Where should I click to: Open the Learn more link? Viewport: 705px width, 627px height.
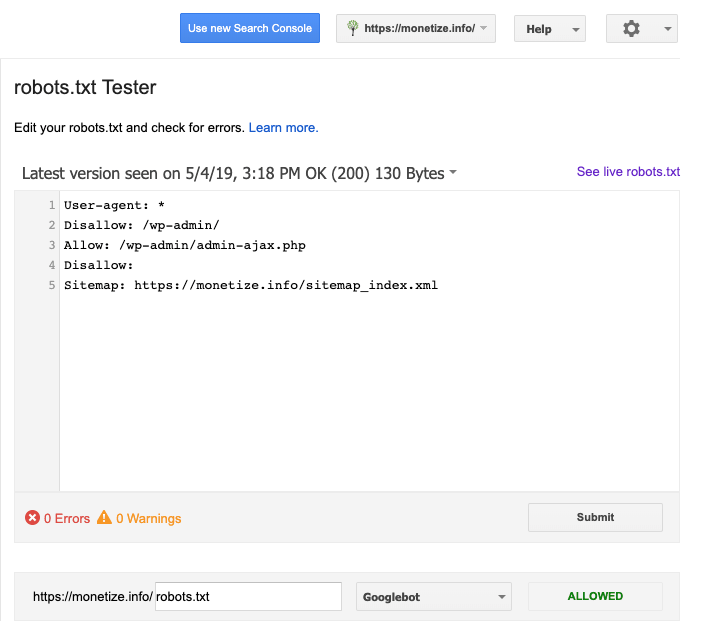point(283,128)
